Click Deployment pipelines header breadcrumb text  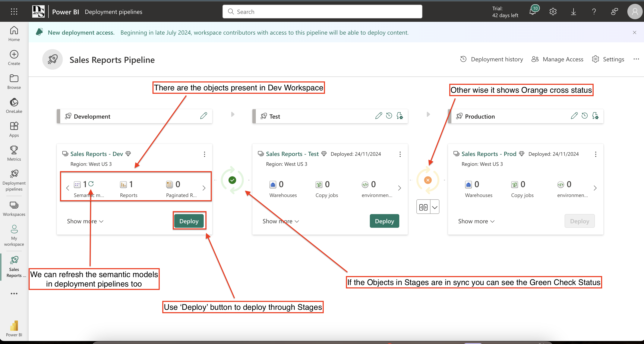click(114, 12)
